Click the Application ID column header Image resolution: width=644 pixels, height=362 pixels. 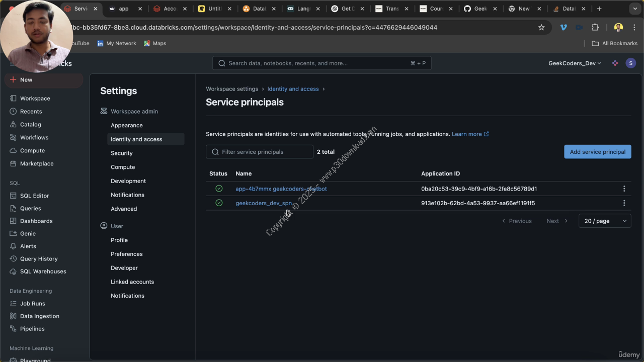[x=440, y=174]
